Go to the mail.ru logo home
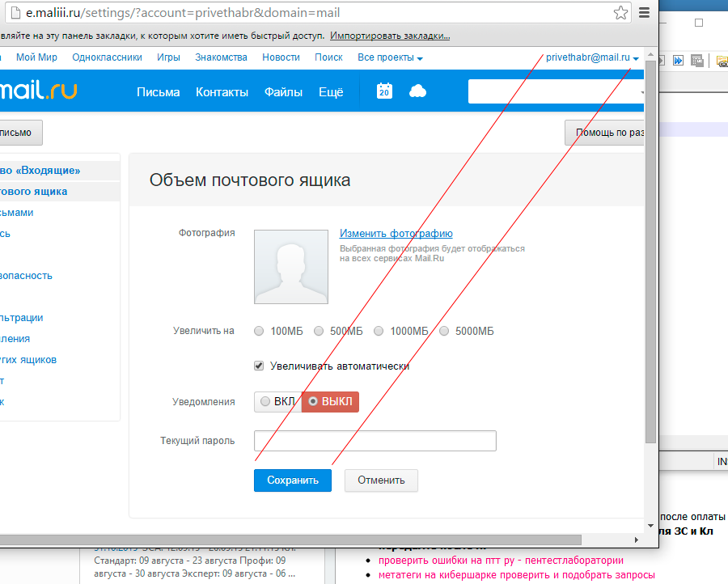The width and height of the screenshot is (728, 584). (x=39, y=90)
